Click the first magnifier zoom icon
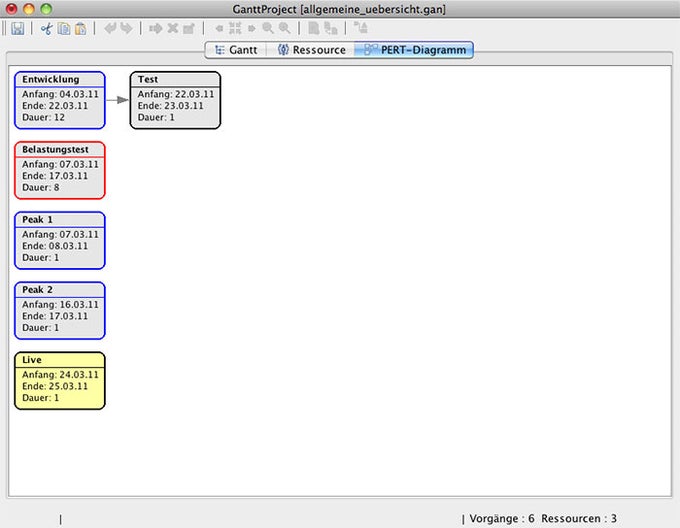 268,29
